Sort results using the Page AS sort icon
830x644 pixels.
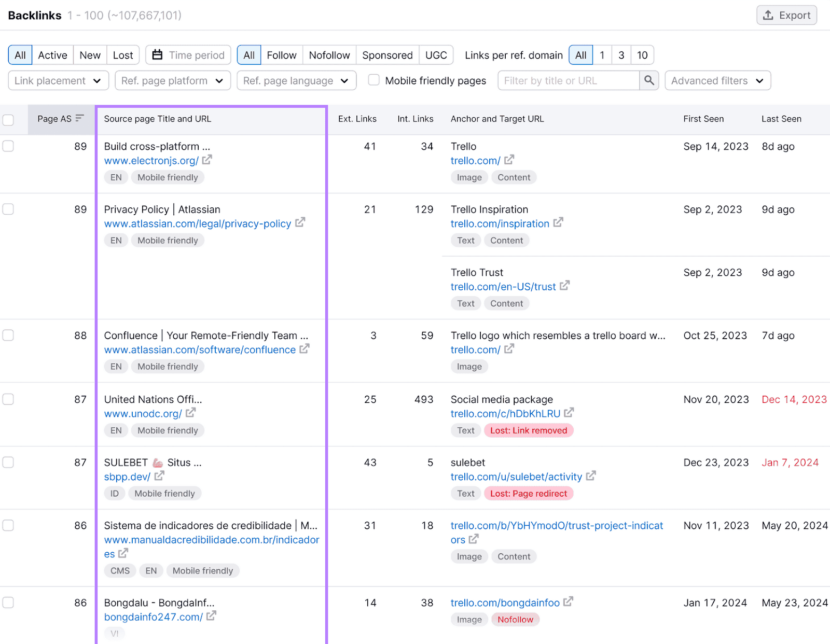click(78, 118)
